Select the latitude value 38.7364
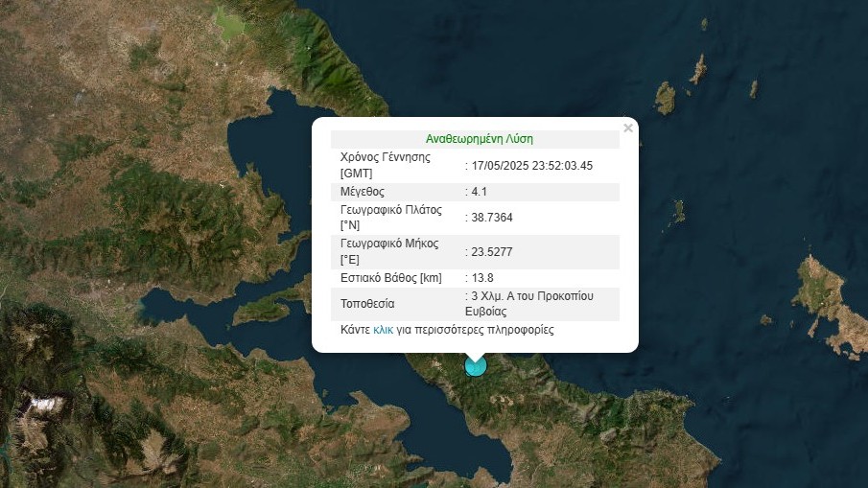The width and height of the screenshot is (868, 488). click(x=492, y=218)
